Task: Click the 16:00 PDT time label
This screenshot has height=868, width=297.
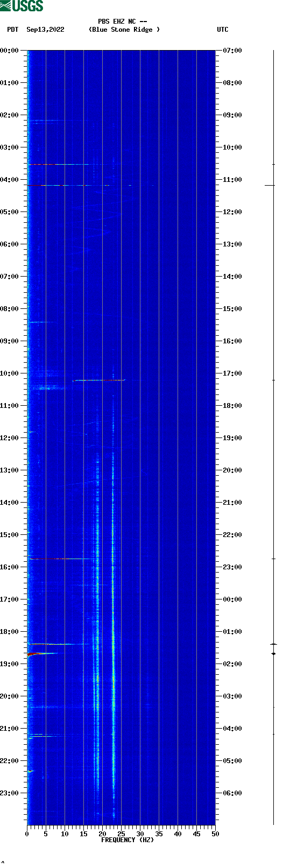Action: (x=10, y=567)
